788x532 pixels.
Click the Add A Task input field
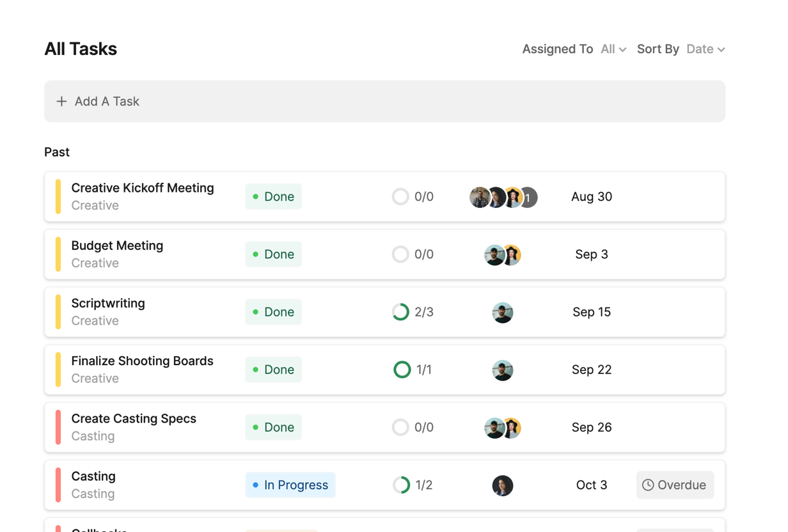pos(384,102)
